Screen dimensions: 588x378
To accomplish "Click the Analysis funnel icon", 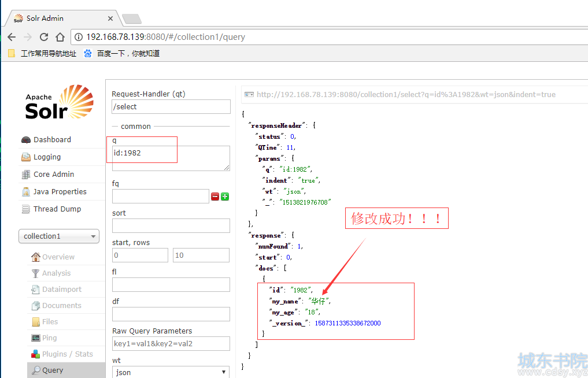I will point(36,273).
